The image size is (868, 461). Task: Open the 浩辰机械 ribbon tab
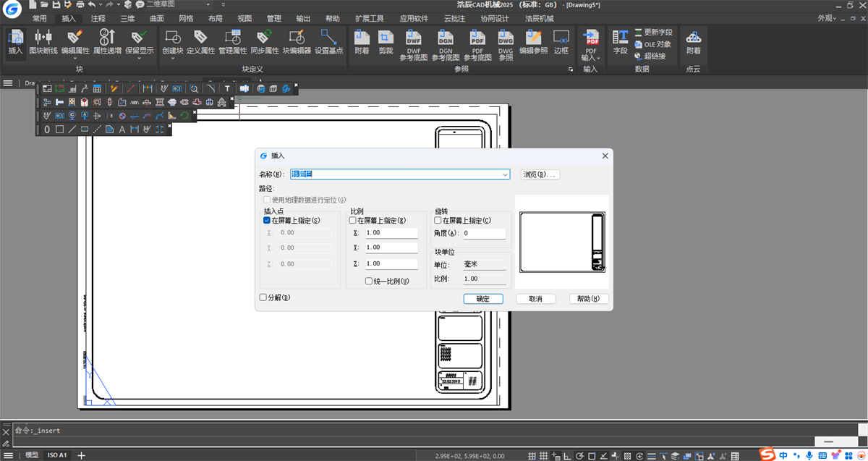(x=539, y=19)
